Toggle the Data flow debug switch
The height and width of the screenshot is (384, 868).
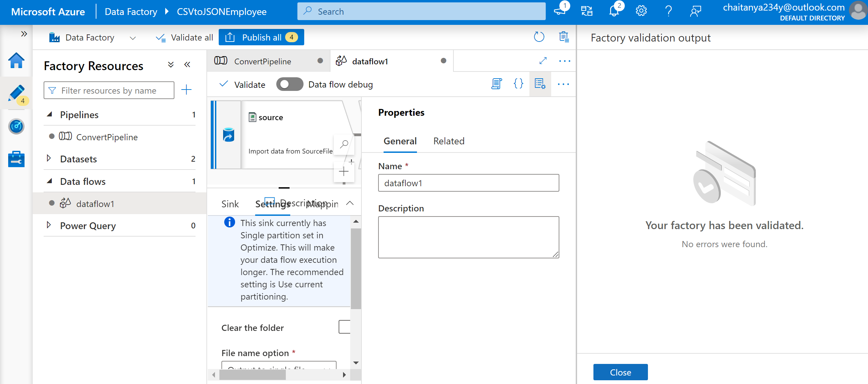click(x=290, y=84)
